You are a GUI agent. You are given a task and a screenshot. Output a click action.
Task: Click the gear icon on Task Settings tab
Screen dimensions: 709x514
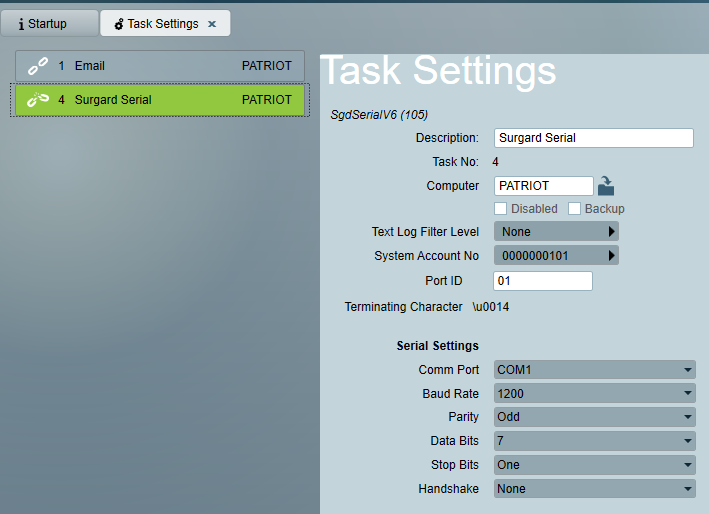118,24
